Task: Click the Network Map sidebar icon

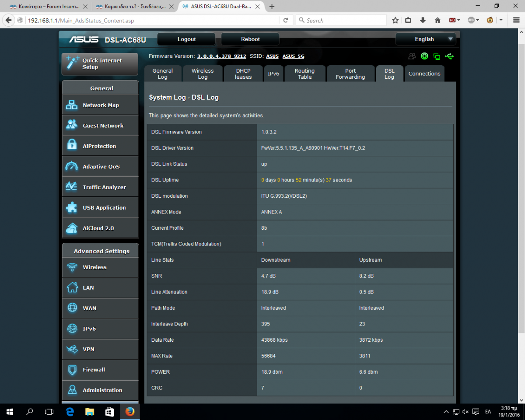Action: pyautogui.click(x=71, y=105)
